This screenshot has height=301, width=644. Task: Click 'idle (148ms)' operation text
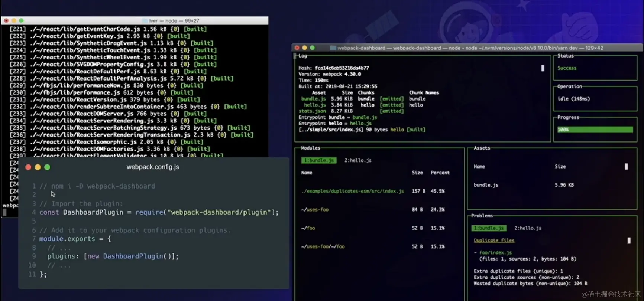[573, 99]
